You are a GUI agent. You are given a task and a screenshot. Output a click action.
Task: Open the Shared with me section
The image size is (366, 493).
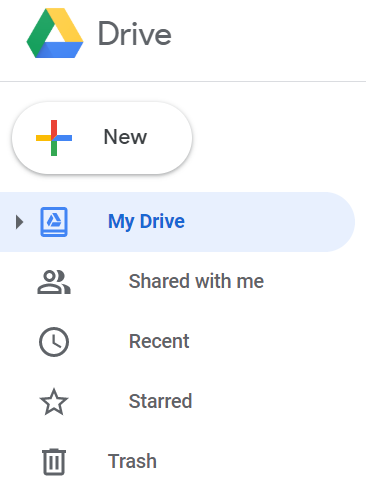tap(196, 281)
